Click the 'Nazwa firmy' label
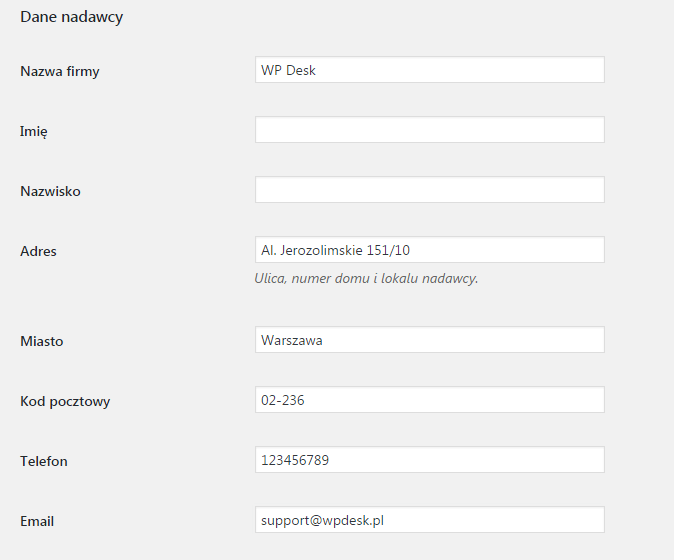Viewport: 674px width, 560px height. click(x=60, y=71)
